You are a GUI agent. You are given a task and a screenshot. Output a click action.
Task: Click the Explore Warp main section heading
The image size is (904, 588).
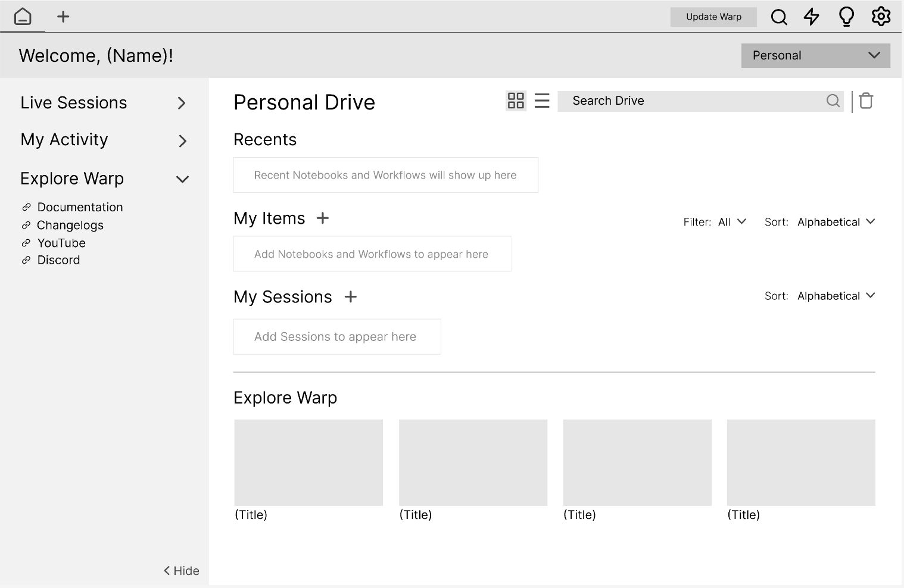click(x=285, y=398)
